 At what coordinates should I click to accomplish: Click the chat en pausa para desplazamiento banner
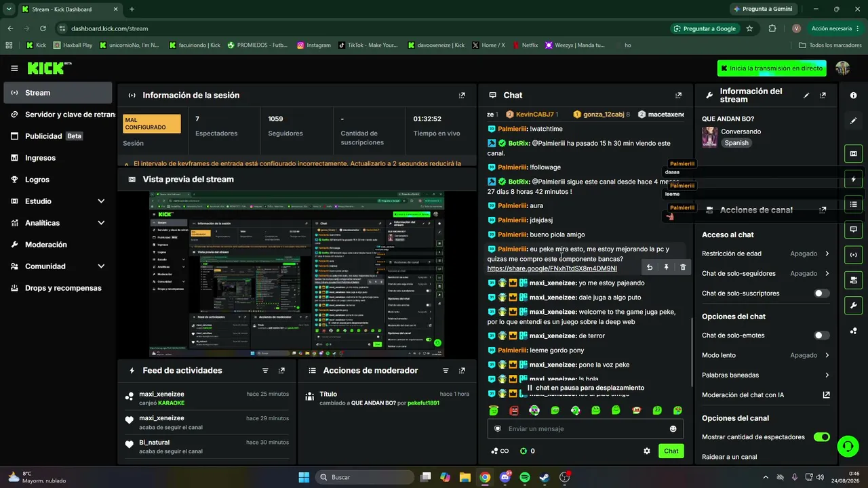coord(585,388)
